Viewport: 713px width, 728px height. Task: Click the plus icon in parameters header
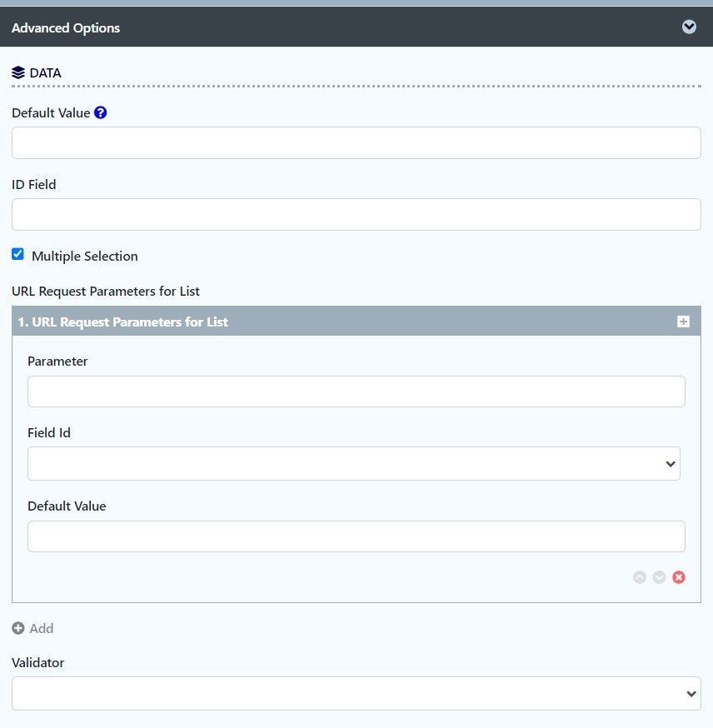pyautogui.click(x=683, y=322)
